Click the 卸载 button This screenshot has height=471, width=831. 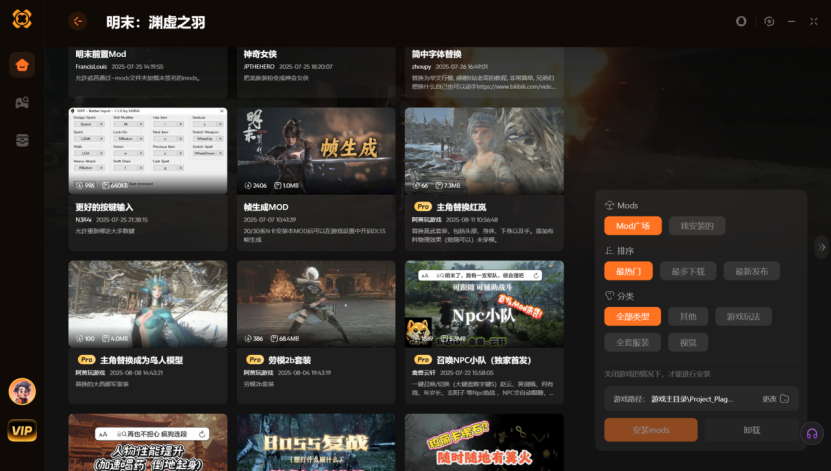click(x=752, y=430)
